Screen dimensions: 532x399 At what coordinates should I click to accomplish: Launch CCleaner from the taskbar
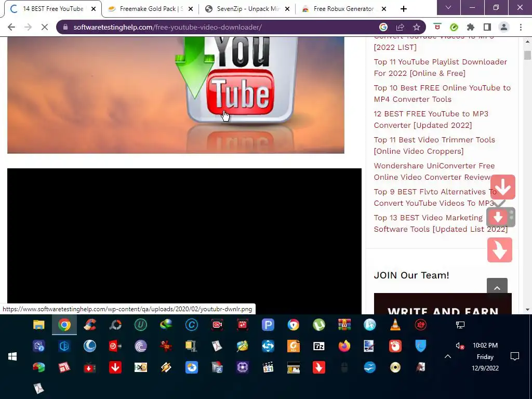[x=89, y=325]
